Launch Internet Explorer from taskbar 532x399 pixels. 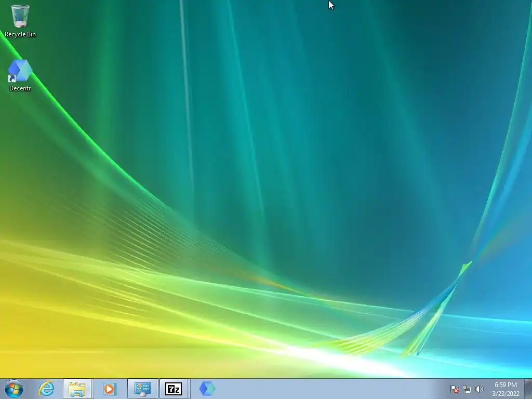coord(46,389)
